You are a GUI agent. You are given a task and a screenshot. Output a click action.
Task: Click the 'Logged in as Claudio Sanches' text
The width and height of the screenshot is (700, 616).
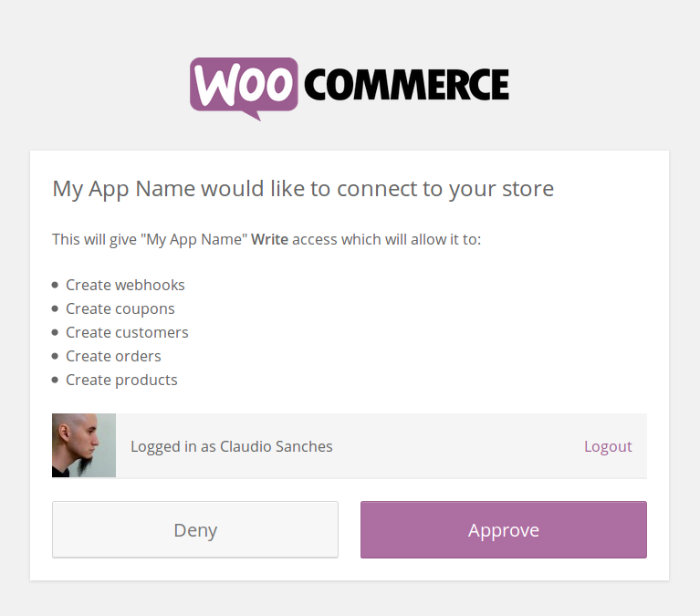tap(232, 446)
